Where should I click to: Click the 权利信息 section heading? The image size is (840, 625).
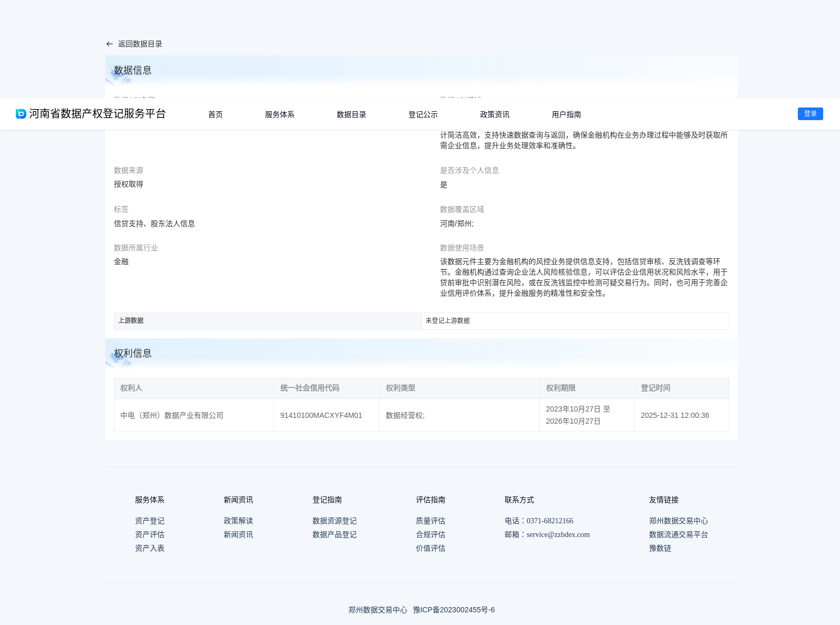point(133,353)
